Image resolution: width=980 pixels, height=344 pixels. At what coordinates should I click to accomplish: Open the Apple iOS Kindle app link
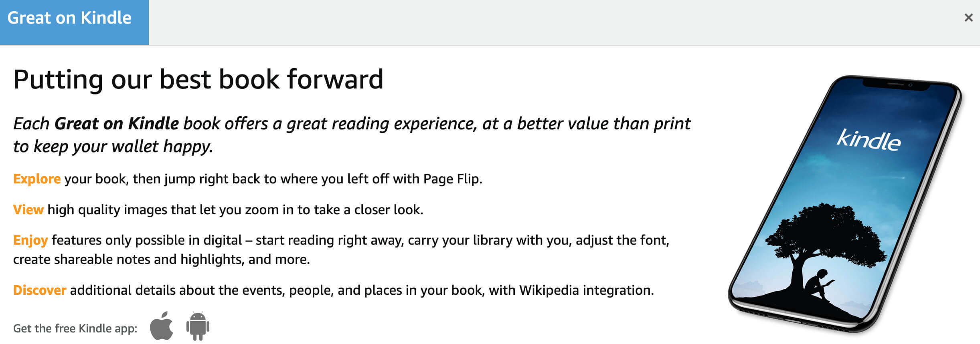162,326
